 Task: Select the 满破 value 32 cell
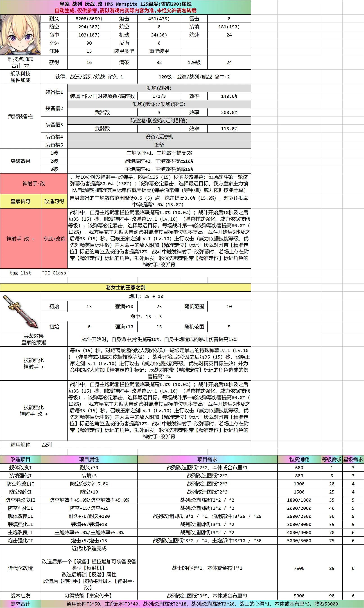159,62
